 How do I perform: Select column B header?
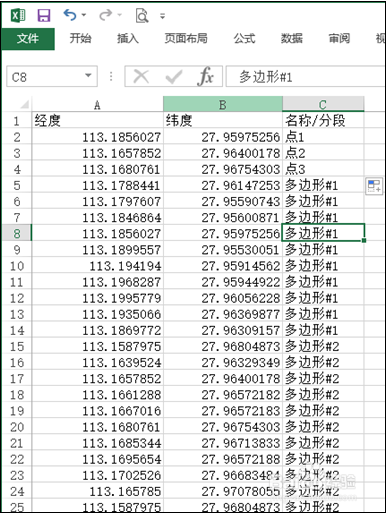223,104
